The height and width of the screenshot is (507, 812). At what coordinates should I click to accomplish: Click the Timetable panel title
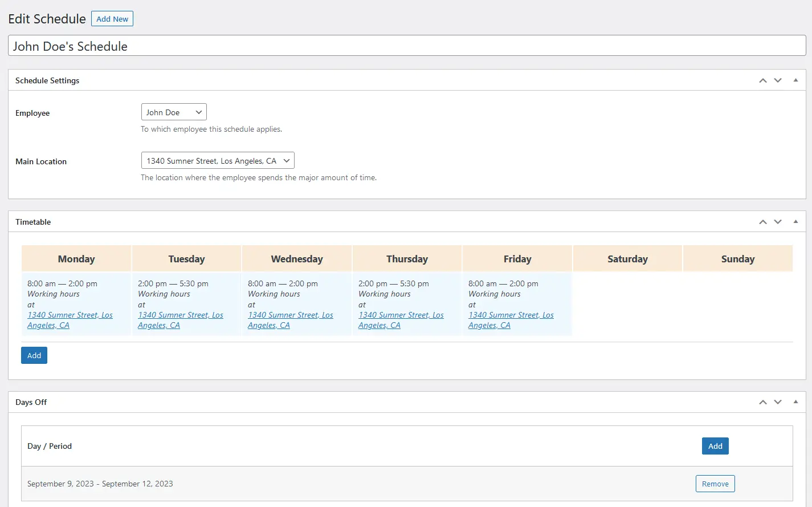click(33, 222)
